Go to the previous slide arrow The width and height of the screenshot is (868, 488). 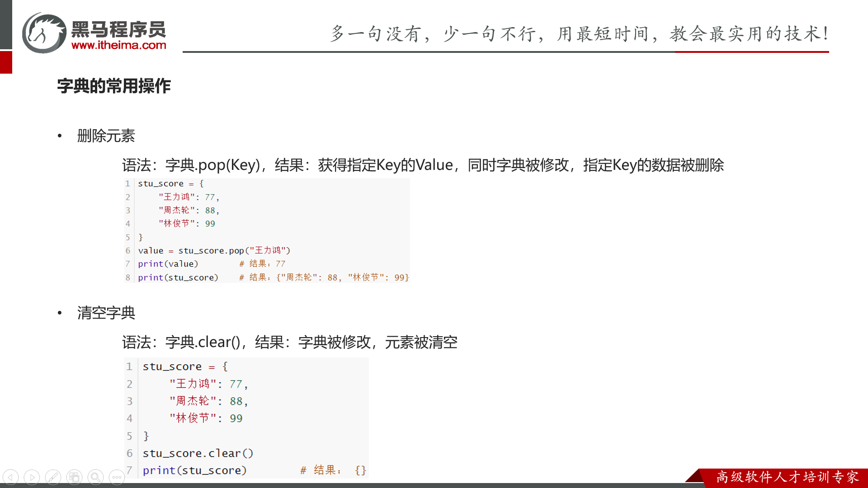pos(11,477)
